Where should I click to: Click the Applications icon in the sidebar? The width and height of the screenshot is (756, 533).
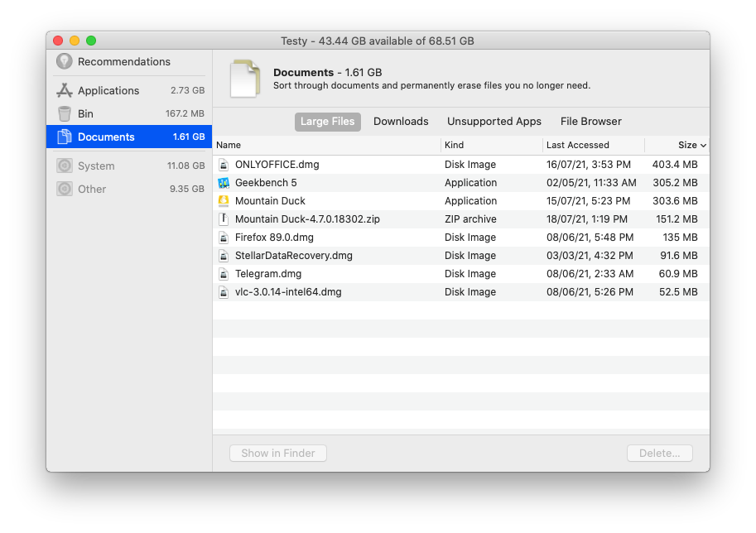point(64,90)
